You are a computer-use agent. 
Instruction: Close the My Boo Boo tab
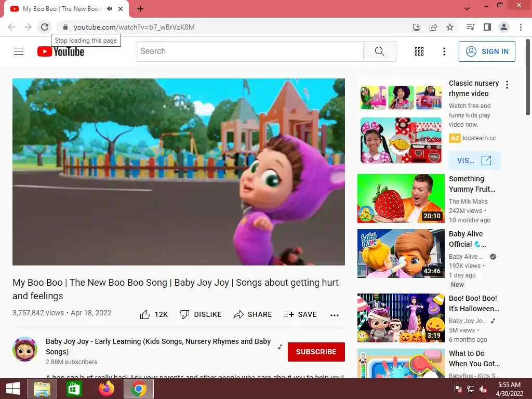[x=121, y=9]
